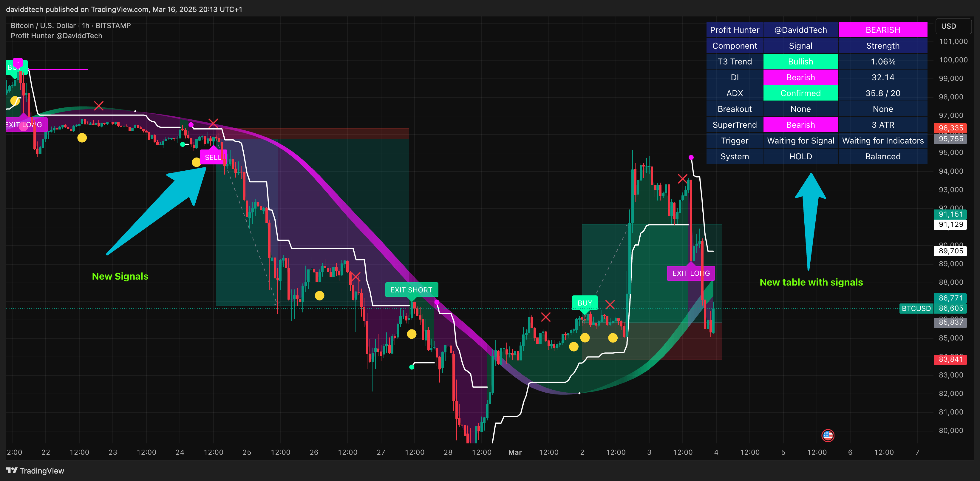Click the Waiting for Signal cell
980x481 pixels.
(x=800, y=141)
